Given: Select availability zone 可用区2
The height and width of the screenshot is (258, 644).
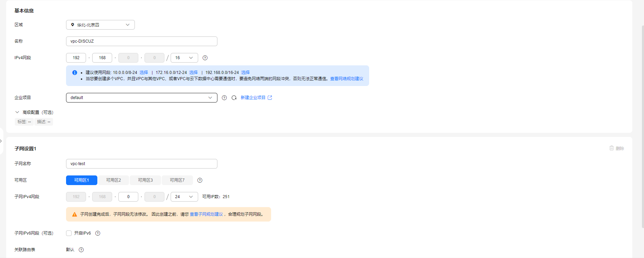Looking at the screenshot, I should 114,180.
